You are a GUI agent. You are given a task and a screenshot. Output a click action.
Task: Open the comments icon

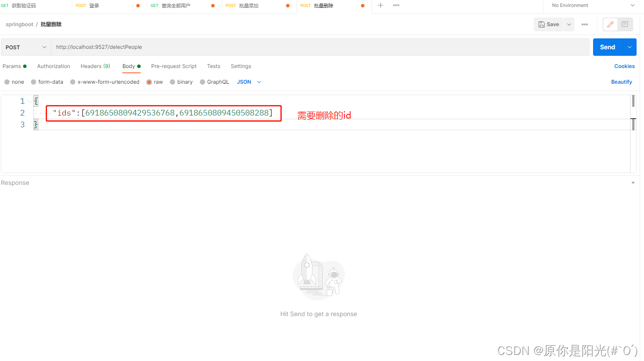[625, 24]
